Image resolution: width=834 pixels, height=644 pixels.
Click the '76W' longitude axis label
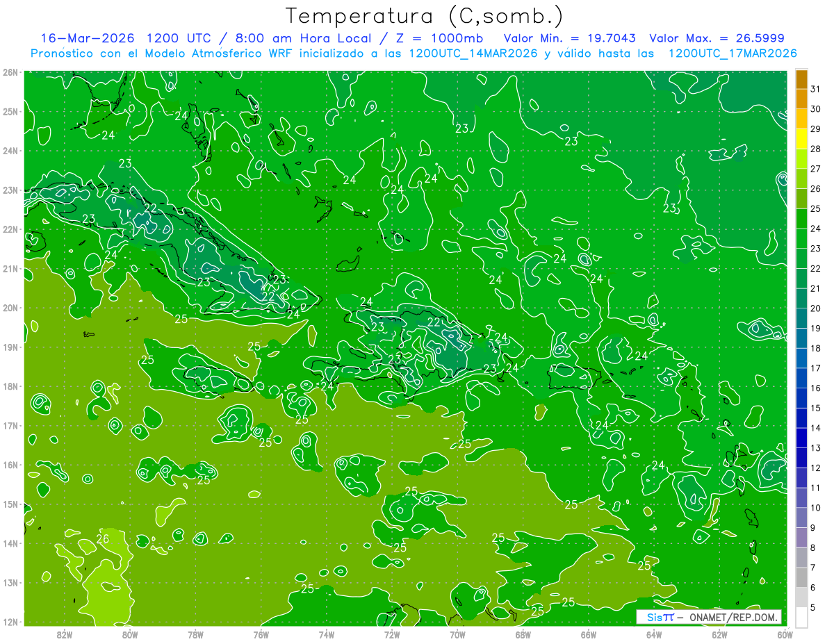click(261, 634)
